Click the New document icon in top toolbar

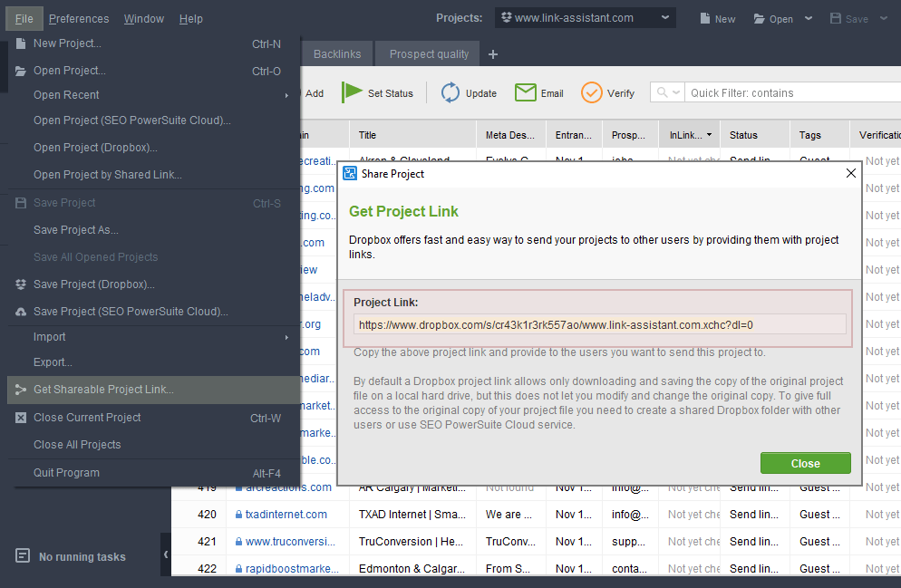coord(705,18)
